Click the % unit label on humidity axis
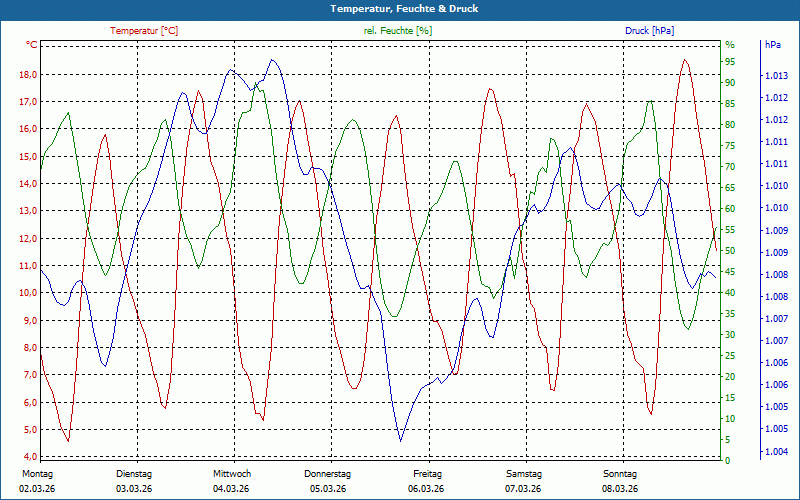 [730, 45]
